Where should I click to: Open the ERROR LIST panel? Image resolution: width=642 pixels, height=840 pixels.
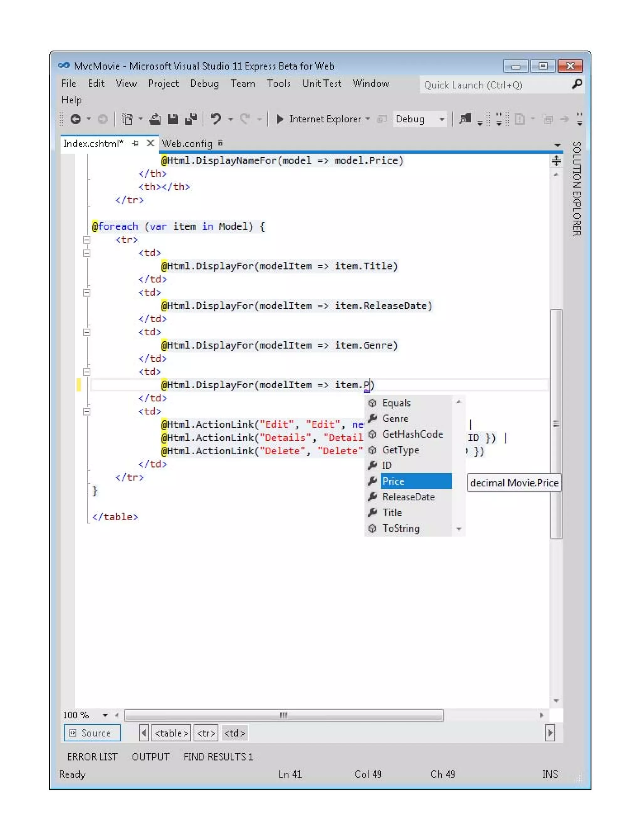(92, 757)
